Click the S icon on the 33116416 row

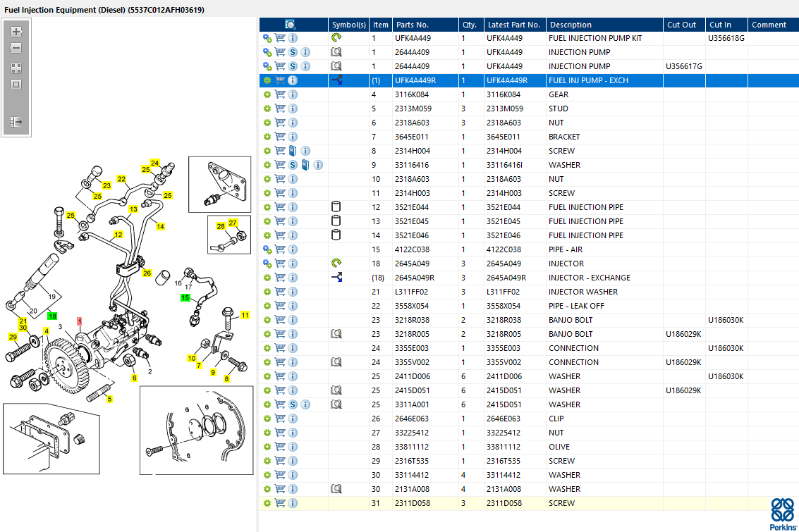point(293,165)
